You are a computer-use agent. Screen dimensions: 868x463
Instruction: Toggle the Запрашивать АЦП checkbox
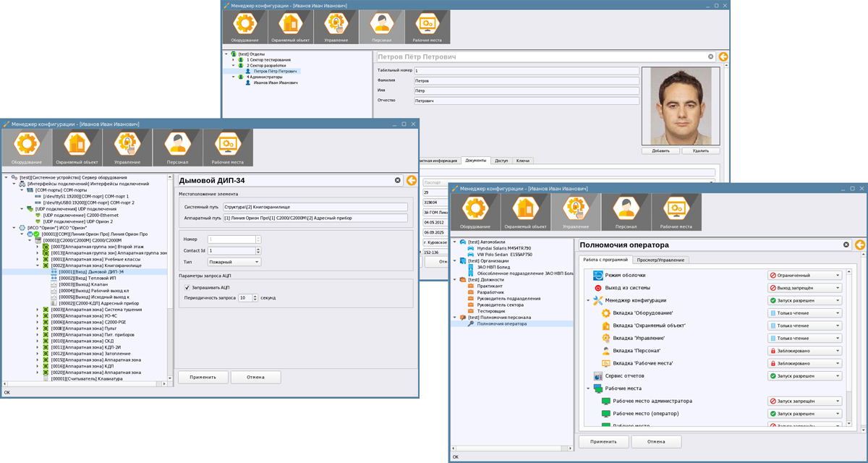coord(186,287)
